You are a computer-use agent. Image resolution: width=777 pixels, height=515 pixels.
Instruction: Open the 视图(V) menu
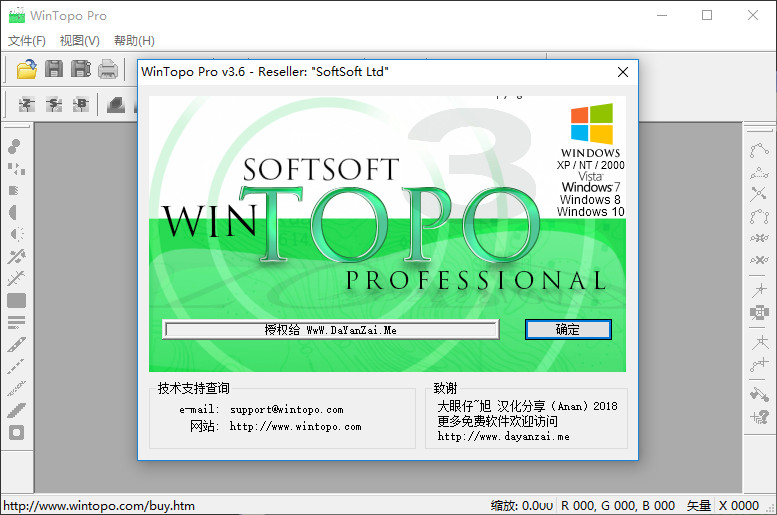tap(80, 41)
